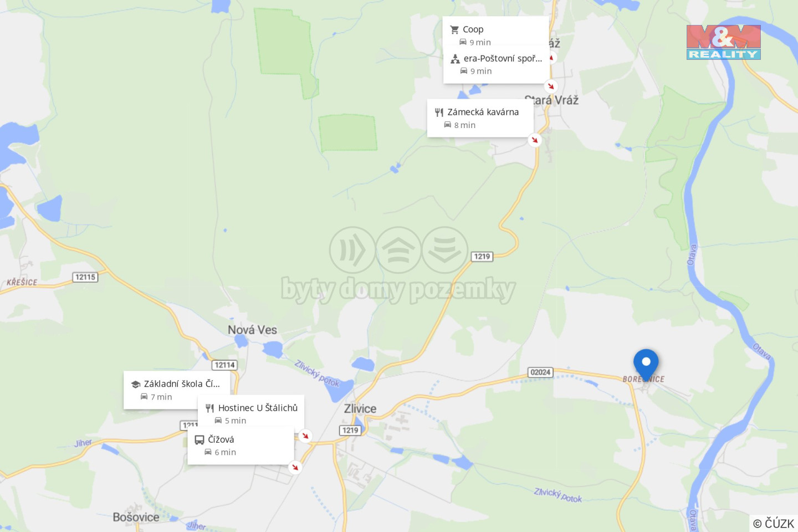
Task: Click red arrow marker beside Hostinec U Štálichů
Action: point(305,436)
